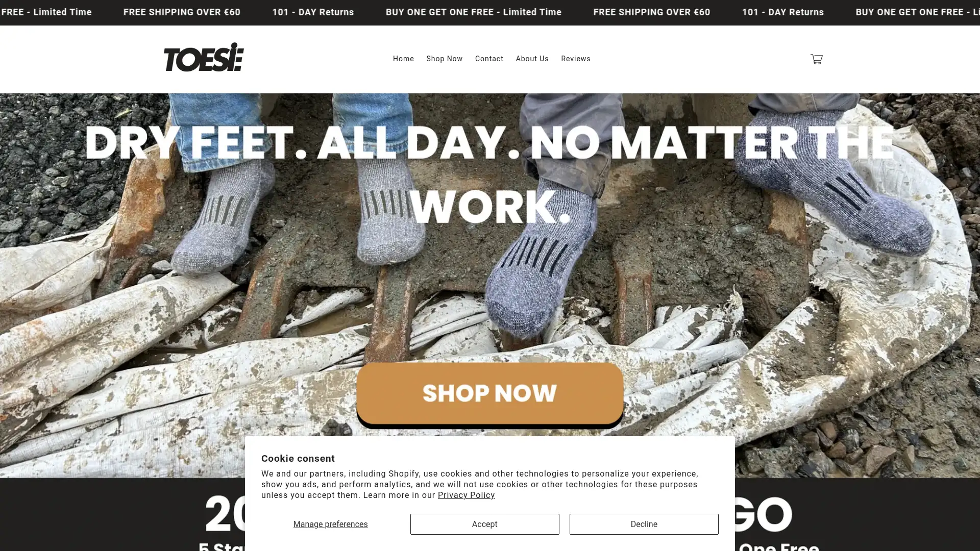980x551 pixels.
Task: Decline the cookie consent
Action: 644,524
